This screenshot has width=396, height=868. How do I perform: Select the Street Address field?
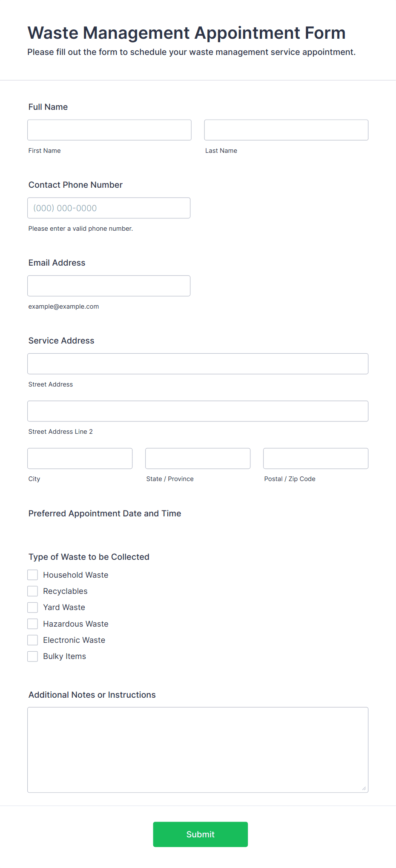click(x=198, y=364)
